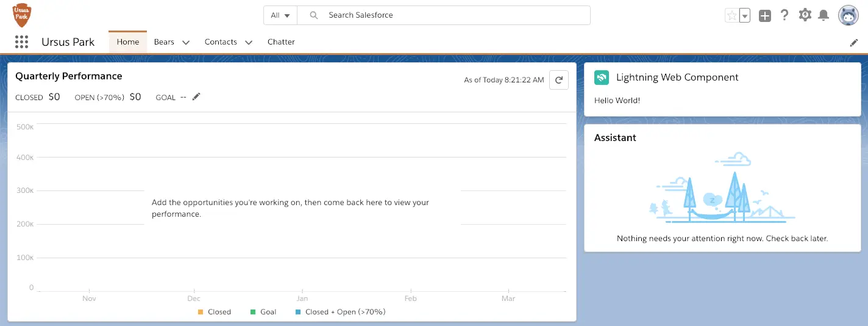Click the Nov axis label
This screenshot has width=868, height=326.
89,299
